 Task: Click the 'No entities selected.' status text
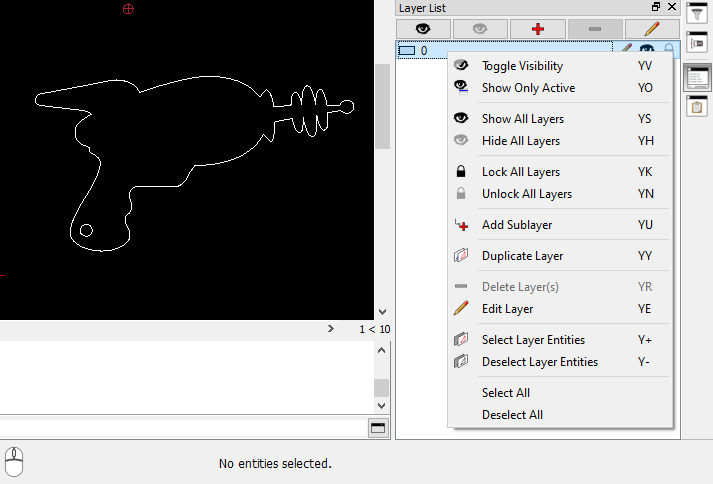coord(275,464)
